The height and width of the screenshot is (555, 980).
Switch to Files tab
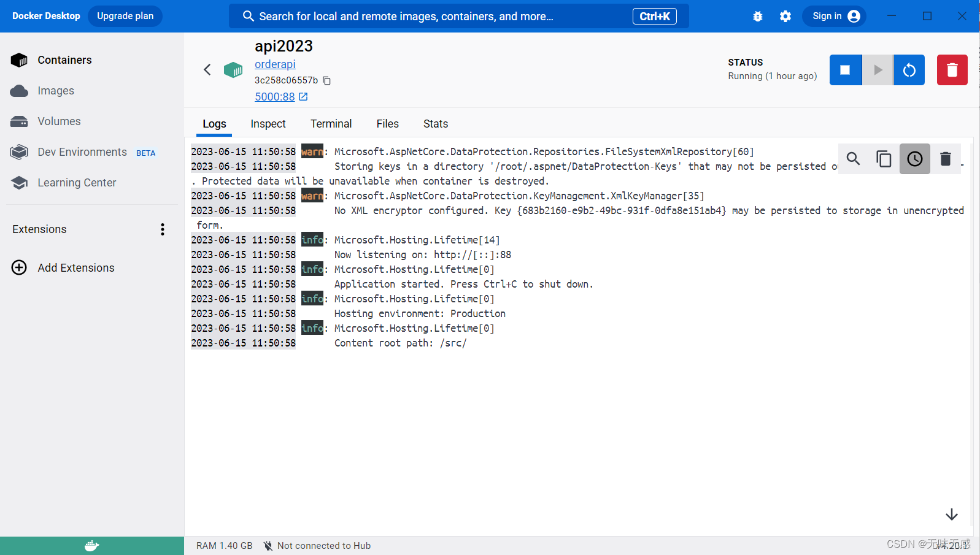click(388, 124)
